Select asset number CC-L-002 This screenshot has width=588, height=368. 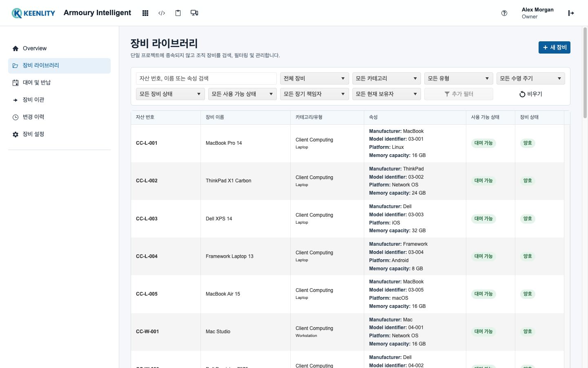pos(147,181)
